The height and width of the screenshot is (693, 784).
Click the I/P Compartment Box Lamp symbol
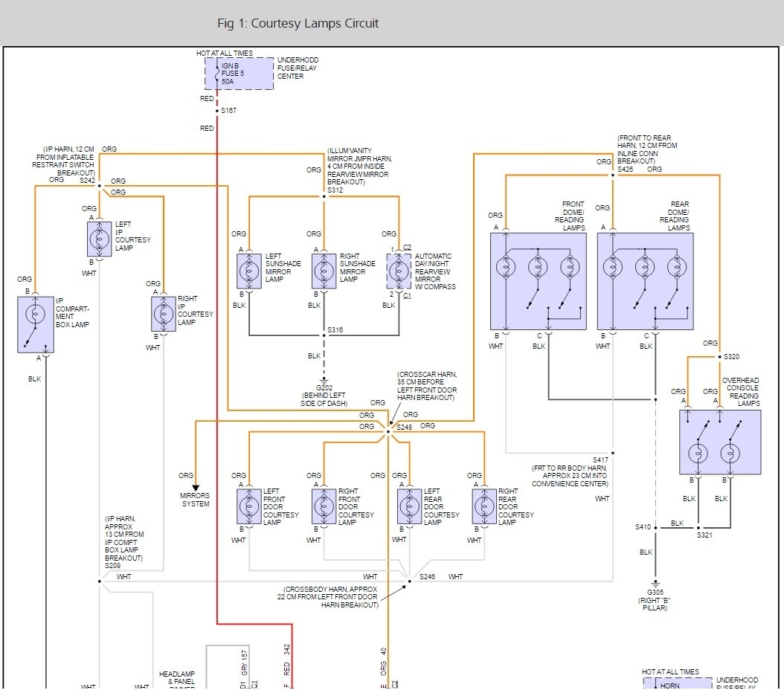36,324
